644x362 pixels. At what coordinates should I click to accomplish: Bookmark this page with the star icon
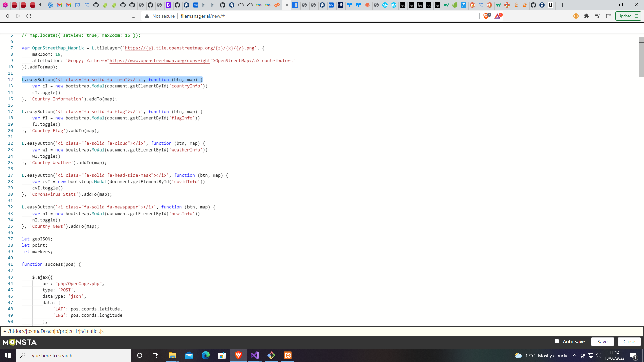pyautogui.click(x=133, y=16)
